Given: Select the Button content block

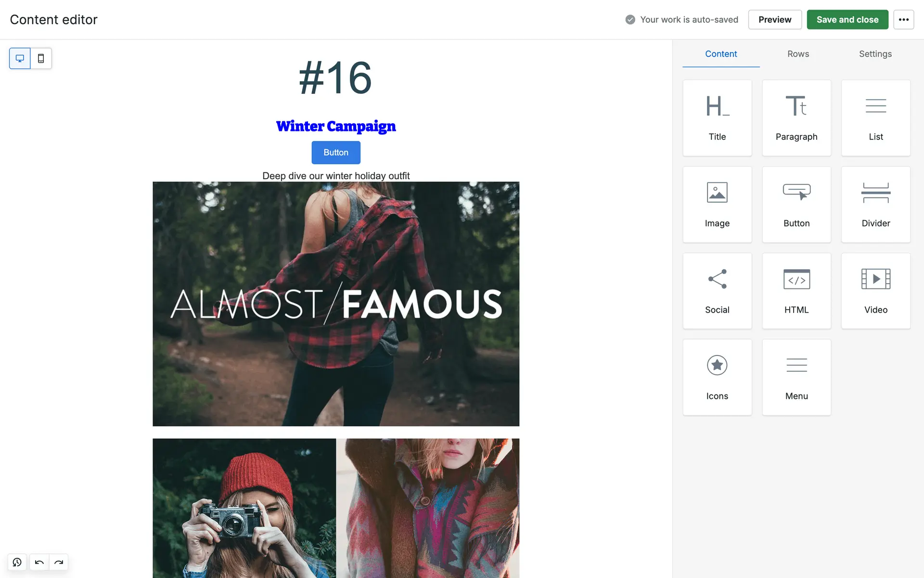Looking at the screenshot, I should (x=796, y=204).
